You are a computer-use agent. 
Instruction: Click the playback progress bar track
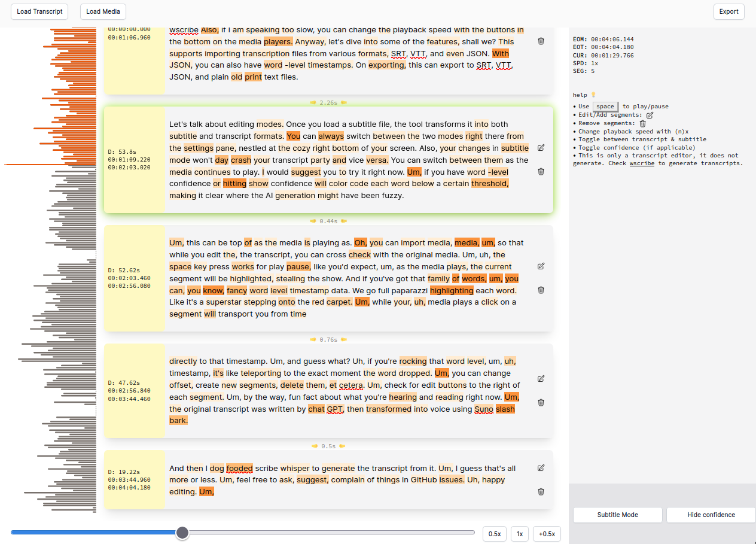pyautogui.click(x=243, y=533)
